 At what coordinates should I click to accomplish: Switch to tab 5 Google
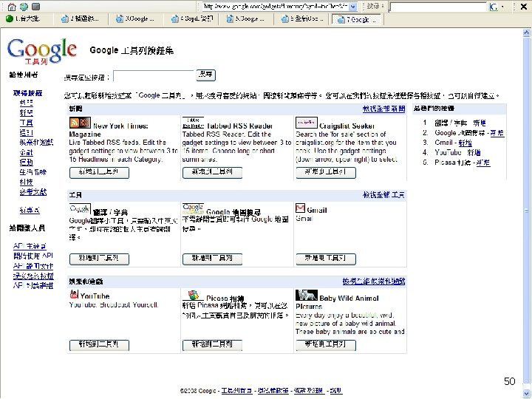pyautogui.click(x=245, y=19)
